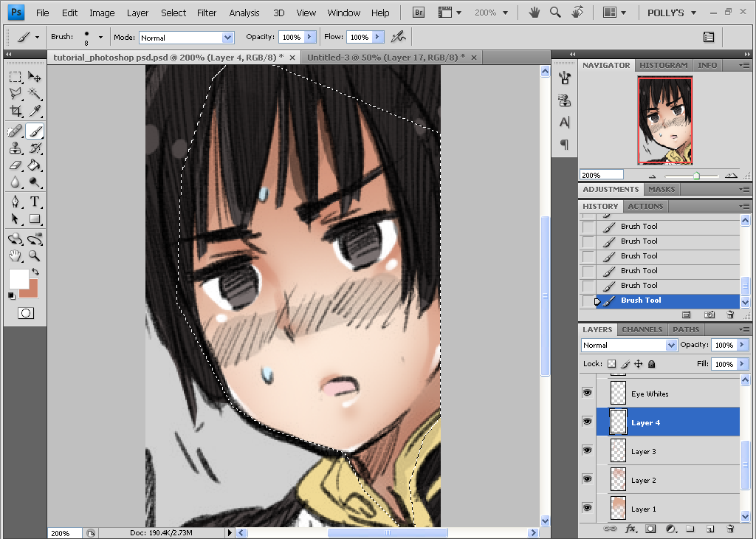Select the Pen tool

tap(16, 202)
